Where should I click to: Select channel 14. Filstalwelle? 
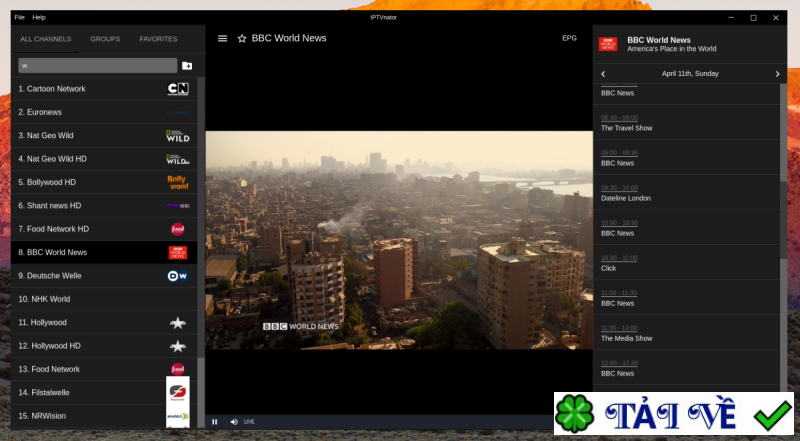tap(104, 393)
